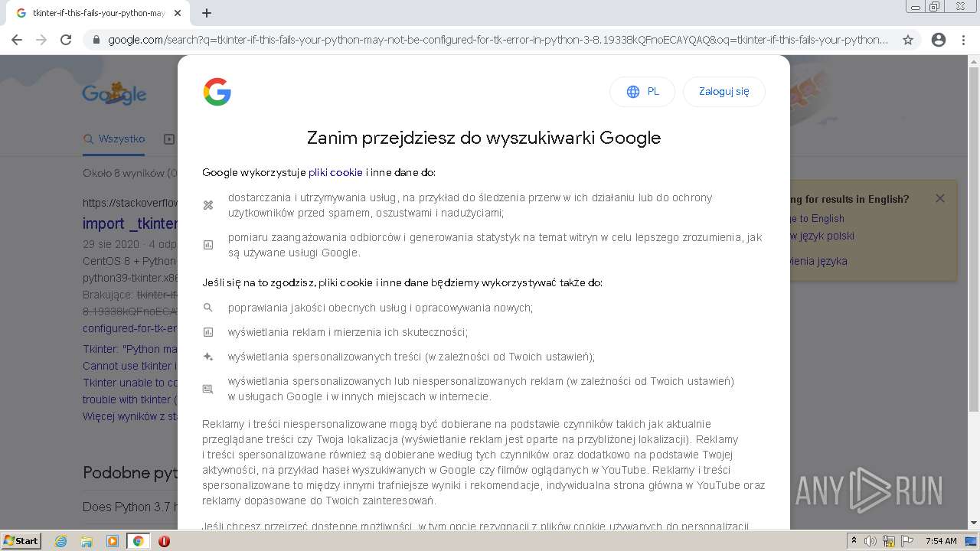Screen dimensions: 980x551
Task: Click the 7:54 AM system clock
Action: (941, 541)
